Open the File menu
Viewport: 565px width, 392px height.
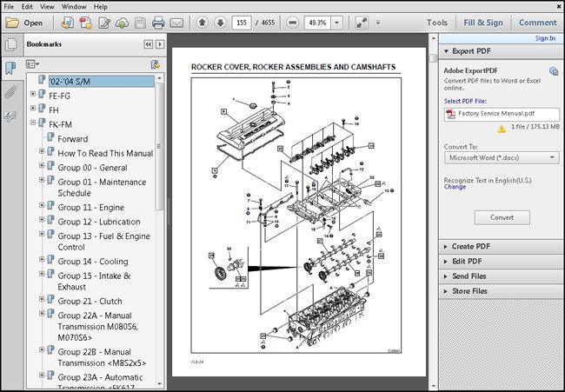9,6
